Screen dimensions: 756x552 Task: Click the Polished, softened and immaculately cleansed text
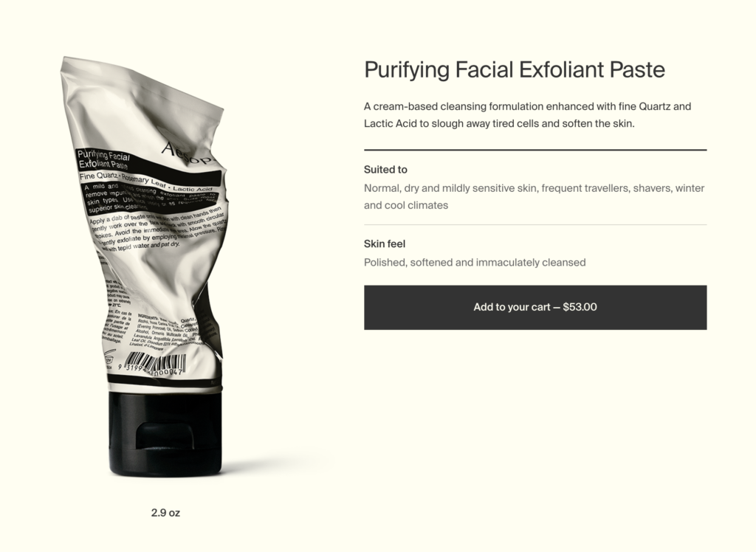click(475, 262)
